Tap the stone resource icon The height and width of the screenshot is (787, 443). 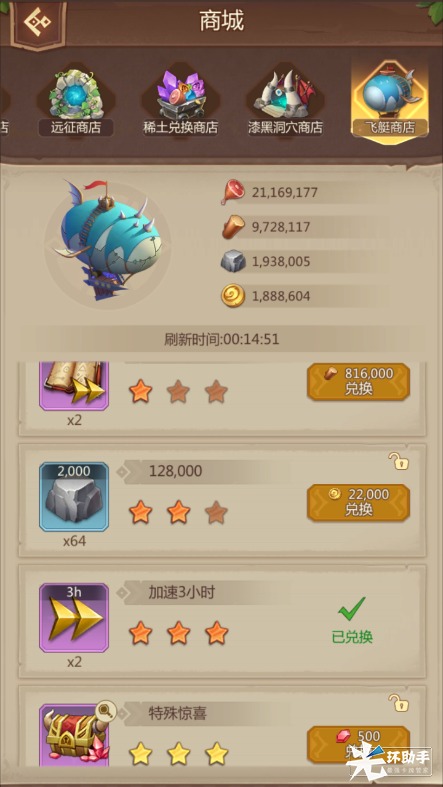[x=233, y=262]
